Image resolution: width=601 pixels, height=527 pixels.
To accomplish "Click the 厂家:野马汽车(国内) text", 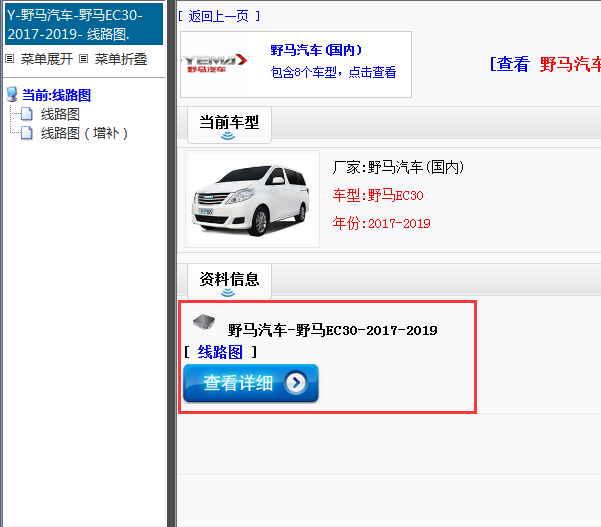I will tap(398, 167).
